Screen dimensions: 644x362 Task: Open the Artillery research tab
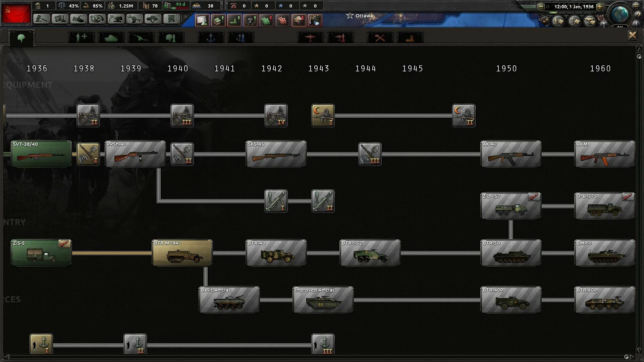pyautogui.click(x=141, y=38)
